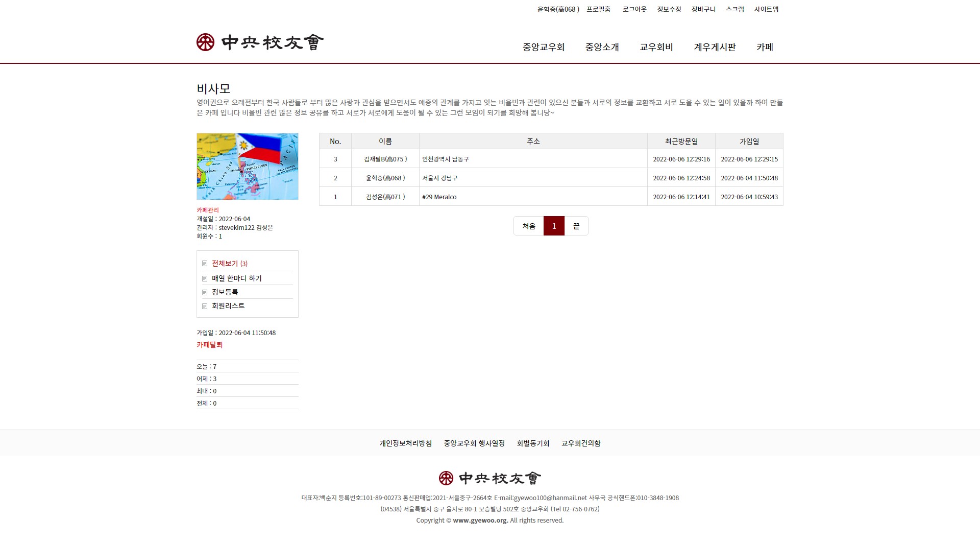The height and width of the screenshot is (542, 980).
Task: Click the 중앙교우회 logo in header
Action: pos(260,42)
